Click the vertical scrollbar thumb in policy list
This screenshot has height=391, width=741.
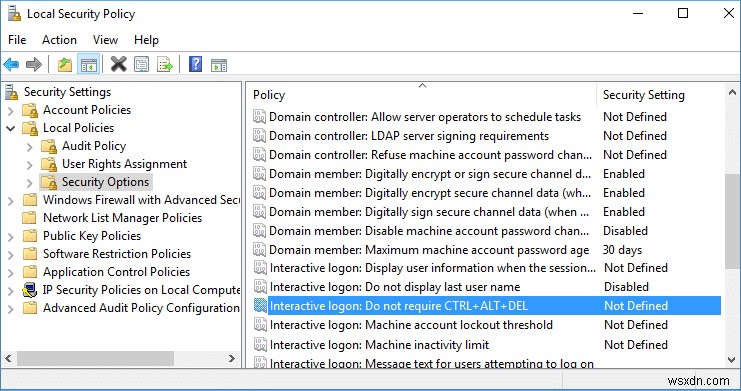point(732,221)
